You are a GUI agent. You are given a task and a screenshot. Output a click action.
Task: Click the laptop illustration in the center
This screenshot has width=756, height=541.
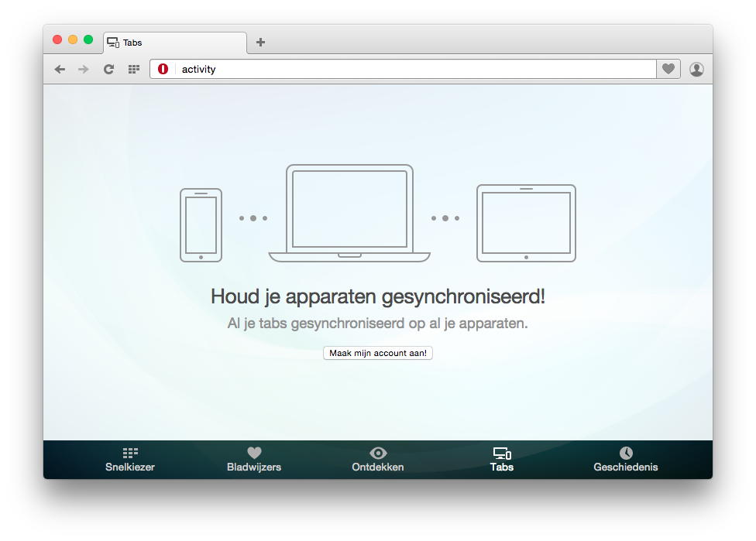[349, 213]
